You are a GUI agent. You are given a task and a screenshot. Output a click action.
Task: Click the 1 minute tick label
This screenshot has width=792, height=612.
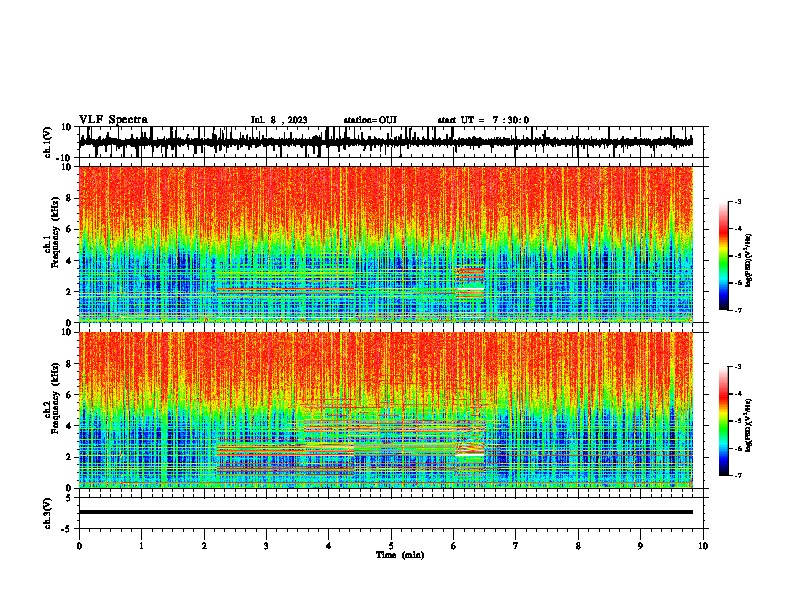point(141,546)
